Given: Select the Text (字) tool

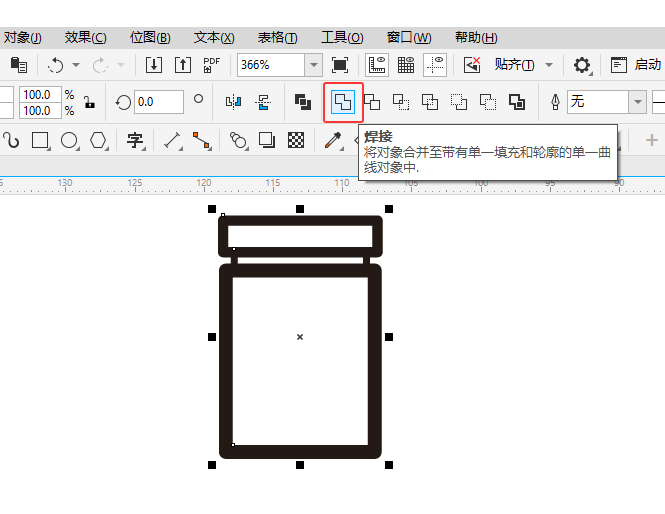Looking at the screenshot, I should tap(135, 140).
